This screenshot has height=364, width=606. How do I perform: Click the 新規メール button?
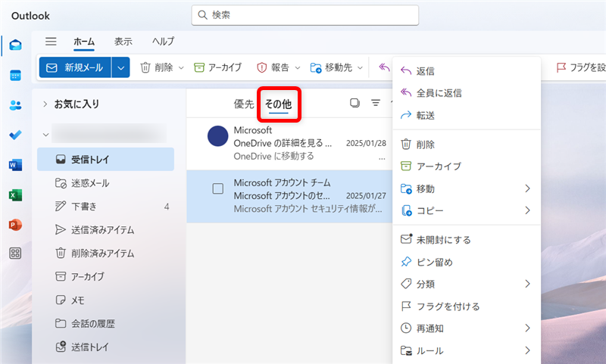coord(75,67)
